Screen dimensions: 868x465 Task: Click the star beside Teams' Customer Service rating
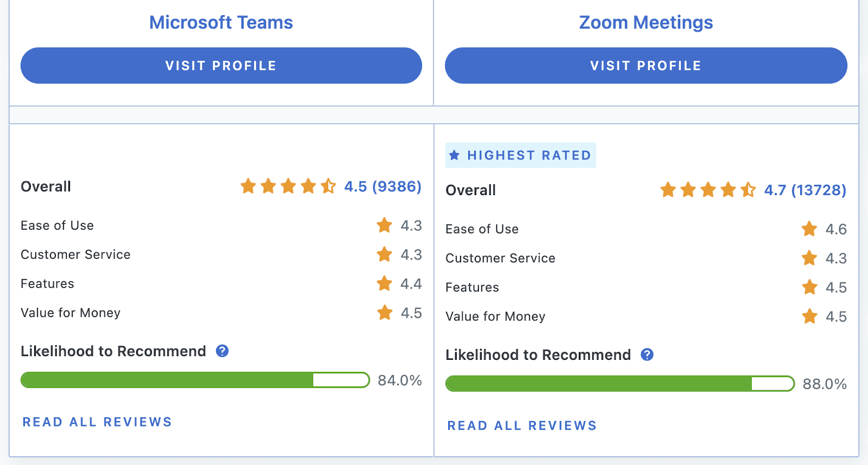[x=384, y=255]
